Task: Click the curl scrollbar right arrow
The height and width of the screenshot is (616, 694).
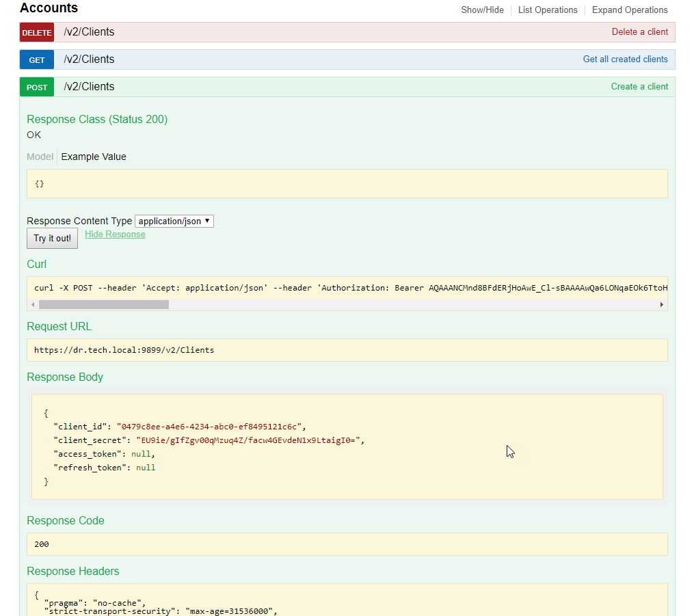Action: 662,304
